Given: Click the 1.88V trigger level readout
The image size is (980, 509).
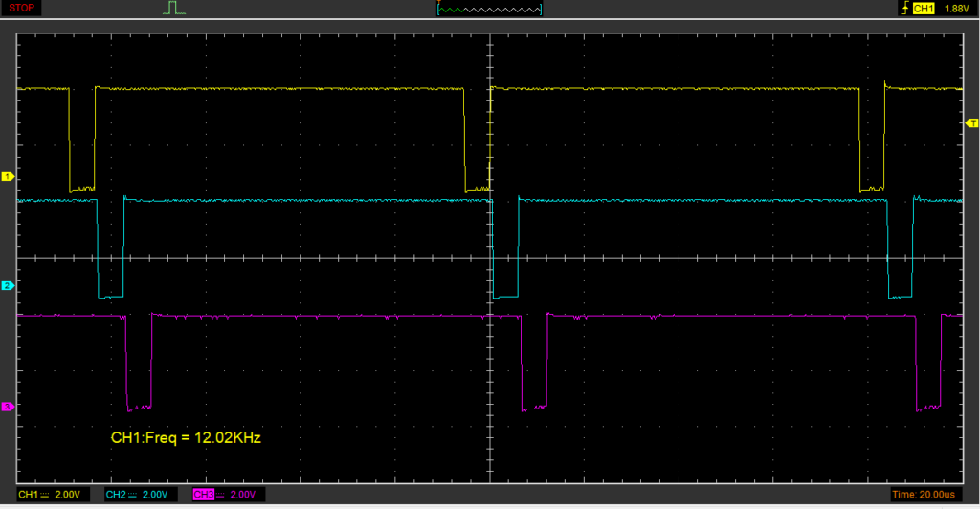Looking at the screenshot, I should pos(957,9).
